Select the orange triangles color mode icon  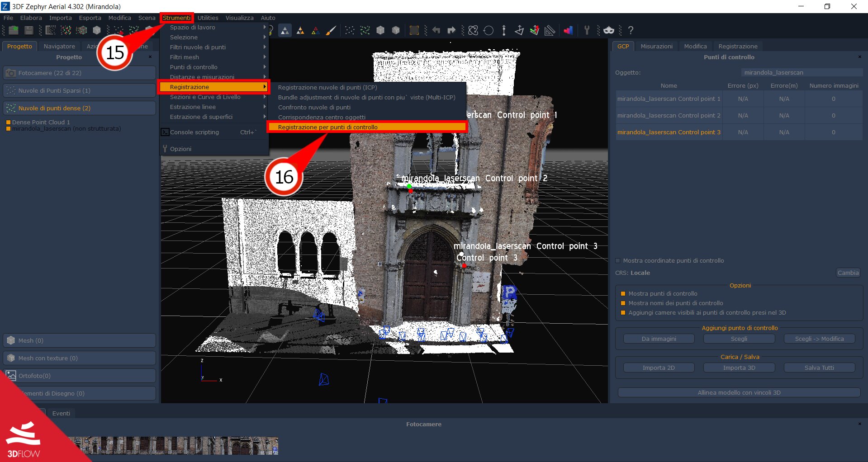tap(300, 30)
